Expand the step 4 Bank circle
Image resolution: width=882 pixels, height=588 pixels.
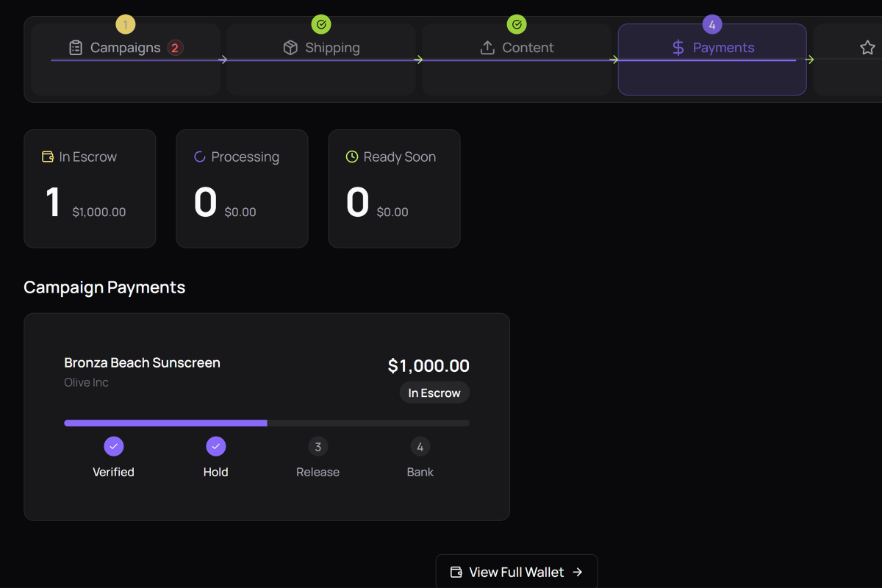tap(420, 446)
